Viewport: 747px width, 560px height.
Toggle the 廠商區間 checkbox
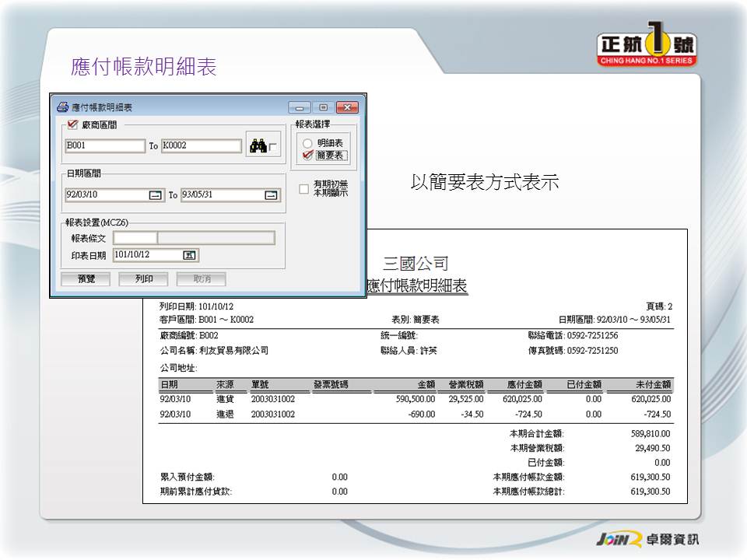pos(73,124)
